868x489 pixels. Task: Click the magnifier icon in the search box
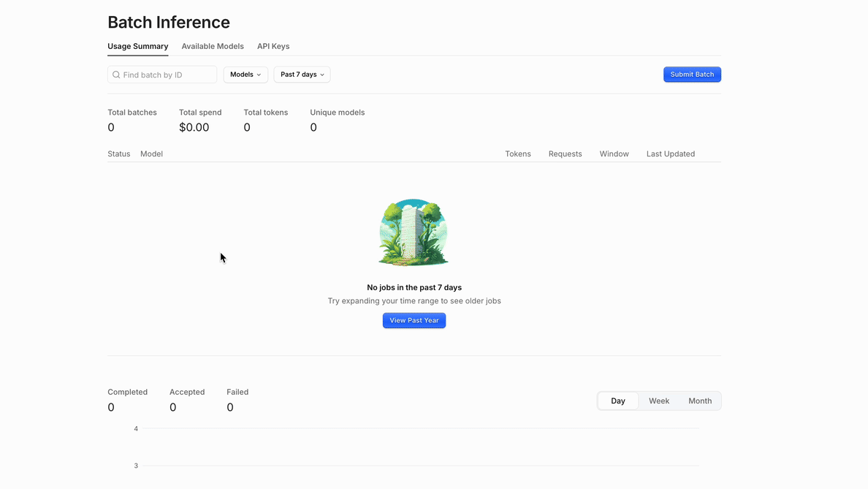tap(116, 75)
